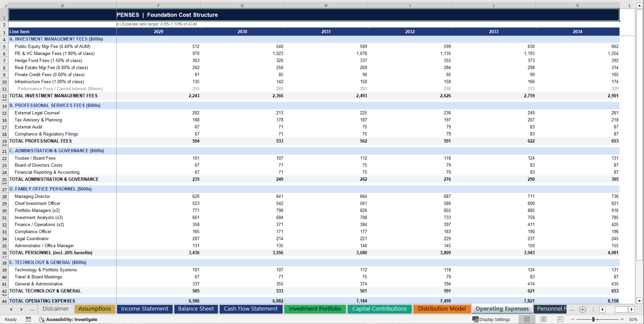Open the sheet tab options three-dot menu

pyautogui.click(x=593, y=309)
